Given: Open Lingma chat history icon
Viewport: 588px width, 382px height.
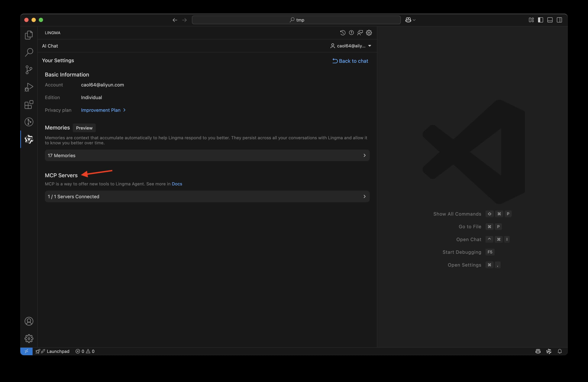Looking at the screenshot, I should click(x=343, y=33).
